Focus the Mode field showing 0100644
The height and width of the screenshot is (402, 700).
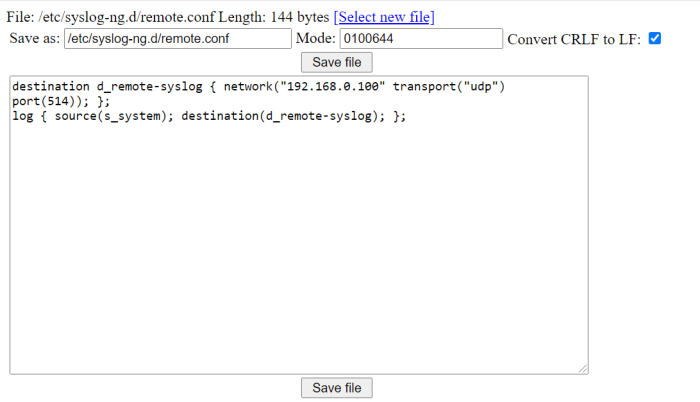click(421, 38)
